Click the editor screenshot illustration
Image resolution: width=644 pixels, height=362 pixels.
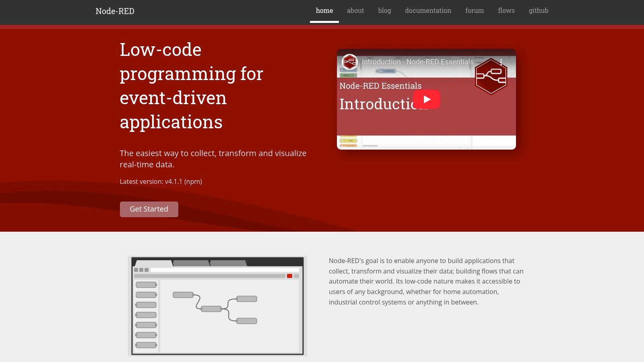coord(217,306)
